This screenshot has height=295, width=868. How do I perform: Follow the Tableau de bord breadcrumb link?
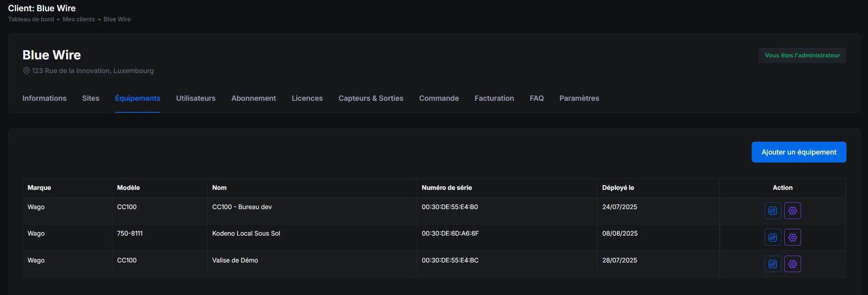coord(31,19)
